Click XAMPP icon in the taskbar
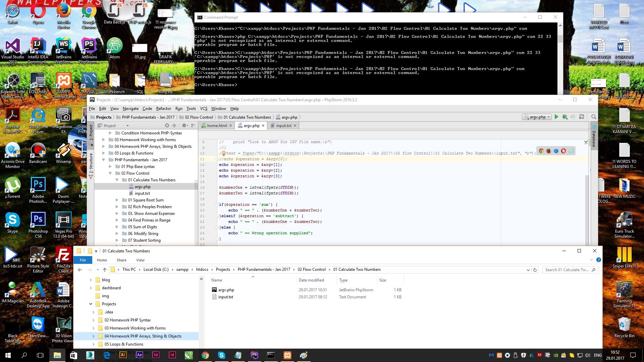 pos(287,355)
